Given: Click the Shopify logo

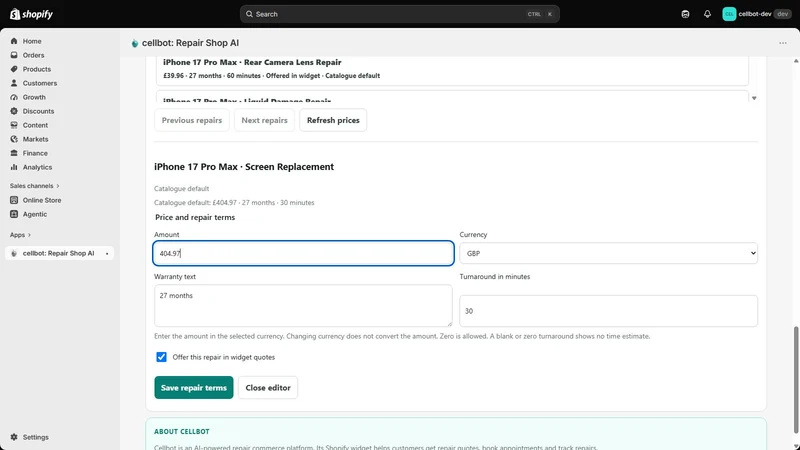Looking at the screenshot, I should [31, 14].
